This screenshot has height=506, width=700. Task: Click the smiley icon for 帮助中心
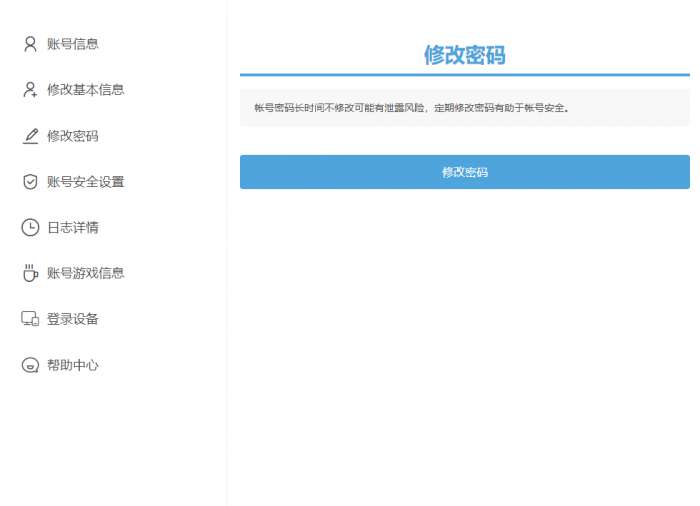[x=30, y=365]
